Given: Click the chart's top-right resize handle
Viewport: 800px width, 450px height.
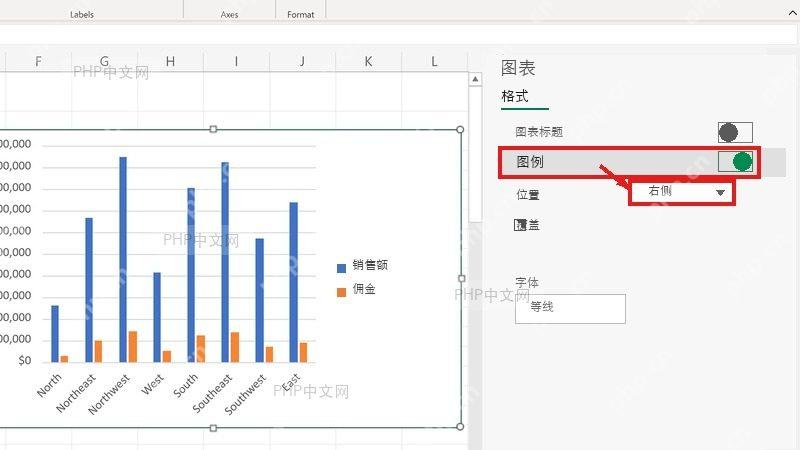Looking at the screenshot, I should (460, 130).
